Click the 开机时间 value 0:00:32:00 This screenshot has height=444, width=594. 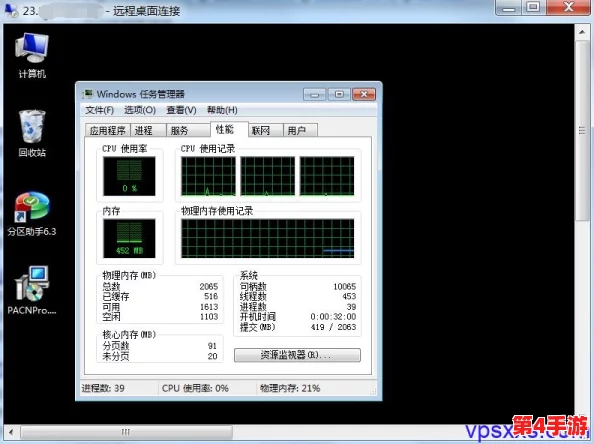point(333,316)
